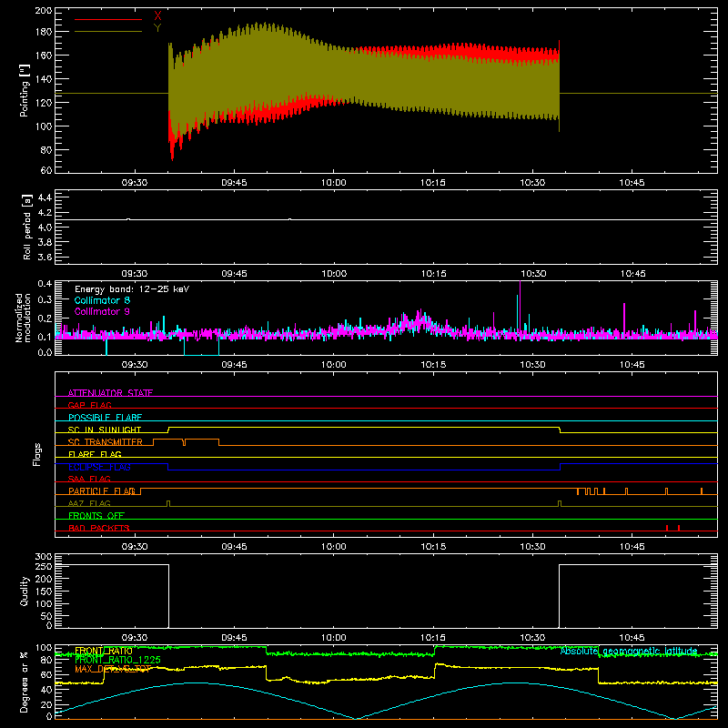Click the POSSIBLE_FLARE flag label

pos(105,418)
